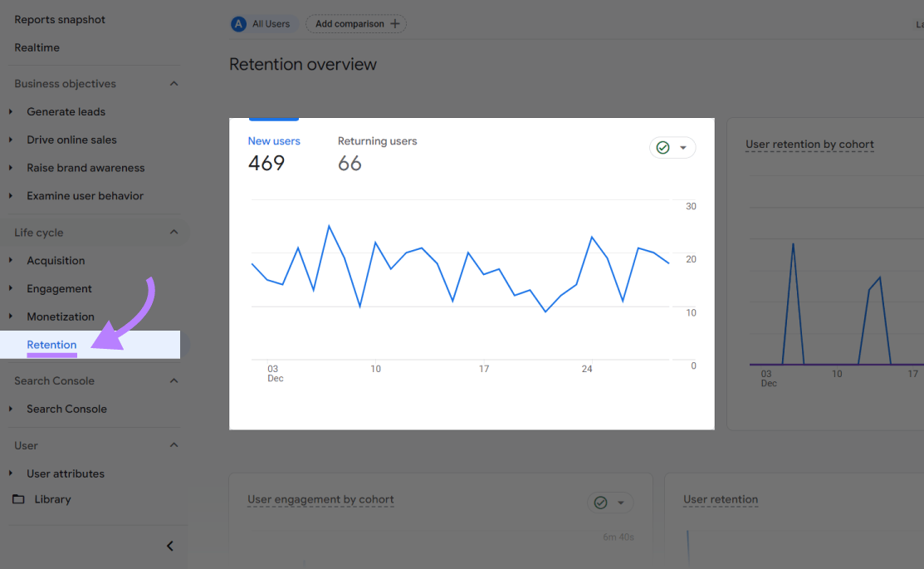
Task: Expand the Search Console tree item
Action: 11,409
